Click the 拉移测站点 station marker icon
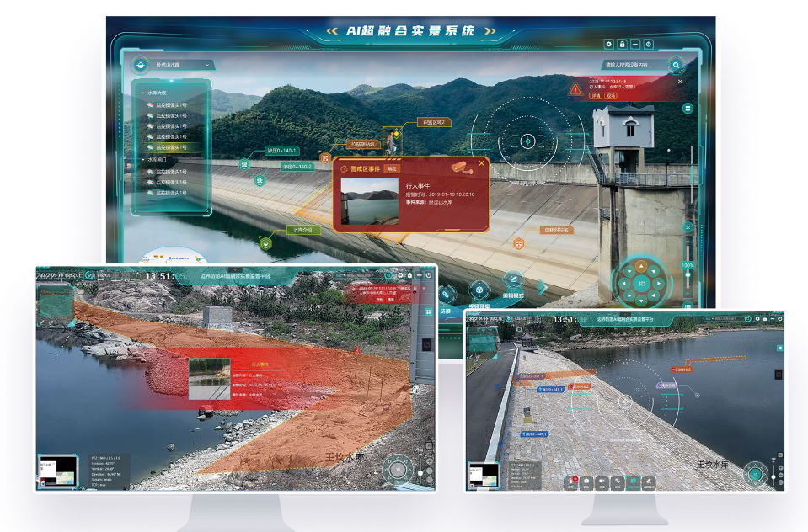 [324, 157]
